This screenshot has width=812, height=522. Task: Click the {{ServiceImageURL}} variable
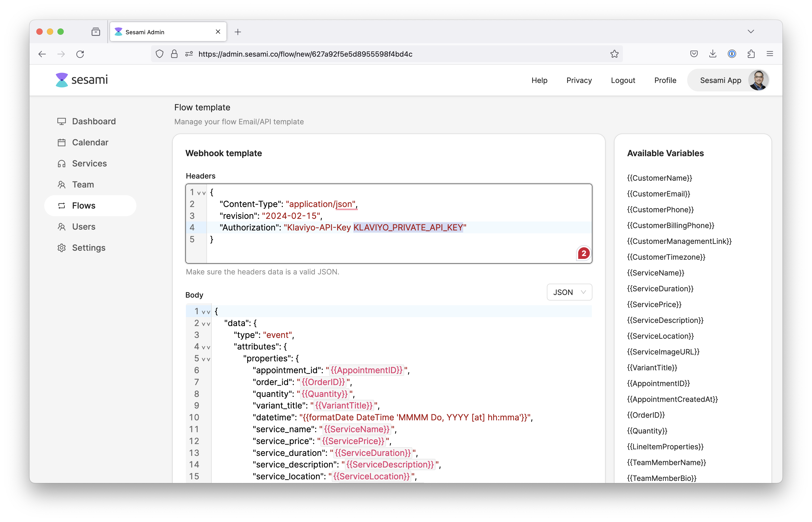[663, 352]
